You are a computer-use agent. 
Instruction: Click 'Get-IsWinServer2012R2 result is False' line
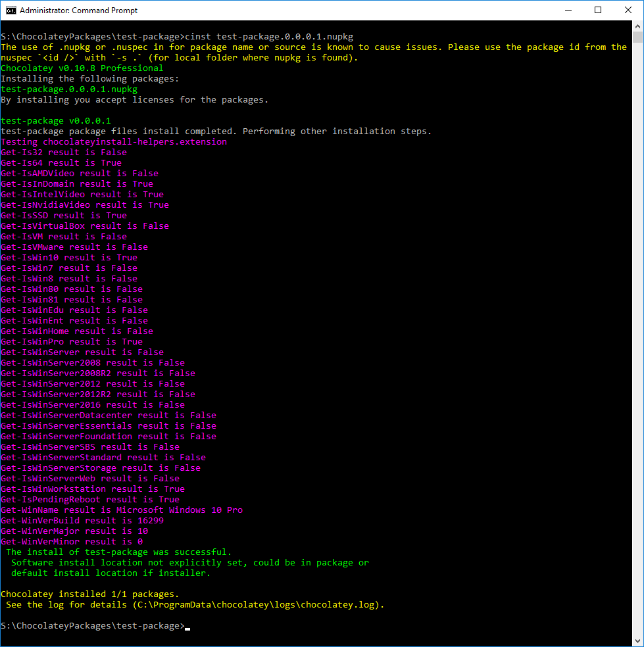(98, 395)
